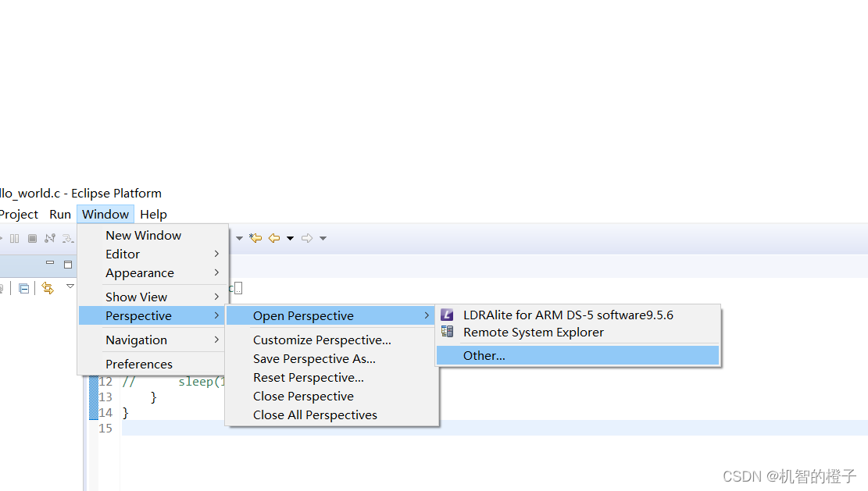Click the commented sleep( code text
The height and width of the screenshot is (491, 868).
click(202, 382)
